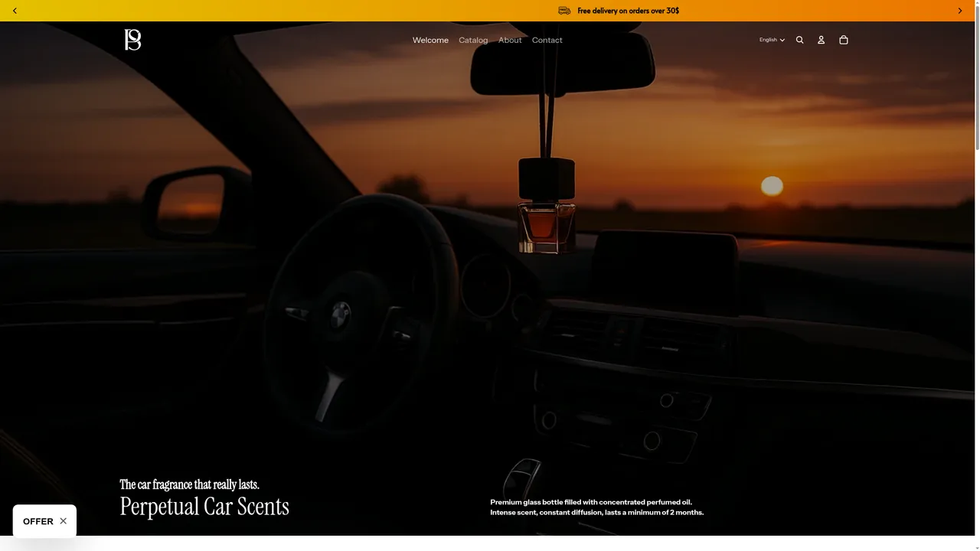Open the Contact menu item

pyautogui.click(x=547, y=40)
